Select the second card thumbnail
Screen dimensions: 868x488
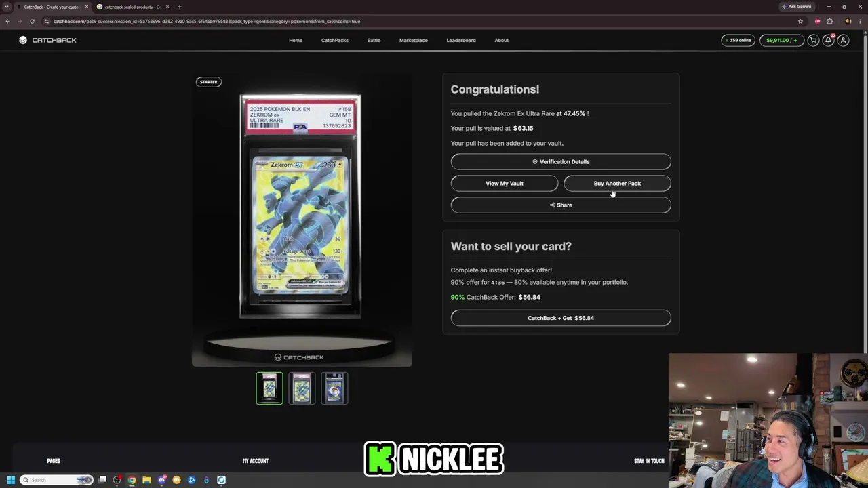point(302,388)
